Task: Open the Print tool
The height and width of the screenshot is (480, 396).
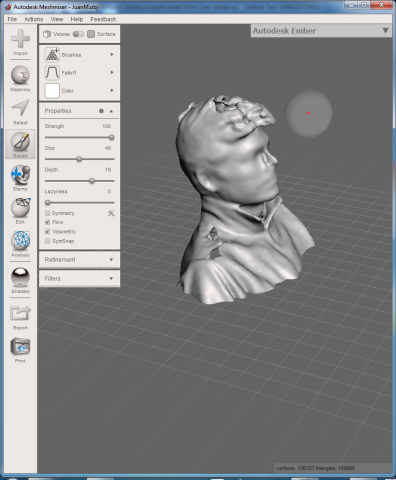Action: (20, 350)
